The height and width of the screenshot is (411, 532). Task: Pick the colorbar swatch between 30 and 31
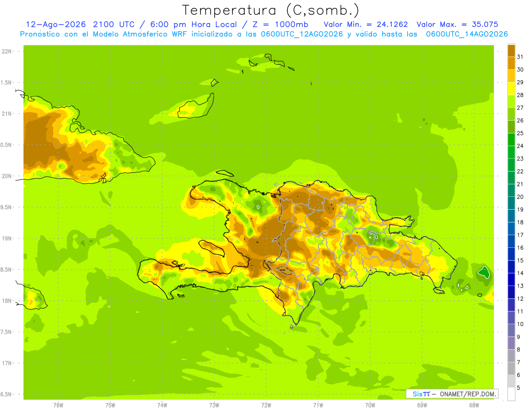(511, 63)
